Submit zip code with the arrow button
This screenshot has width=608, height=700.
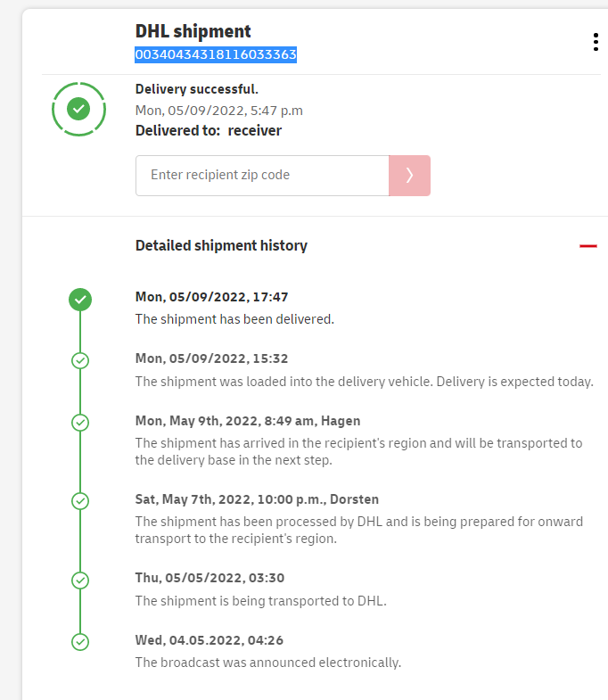pos(409,176)
